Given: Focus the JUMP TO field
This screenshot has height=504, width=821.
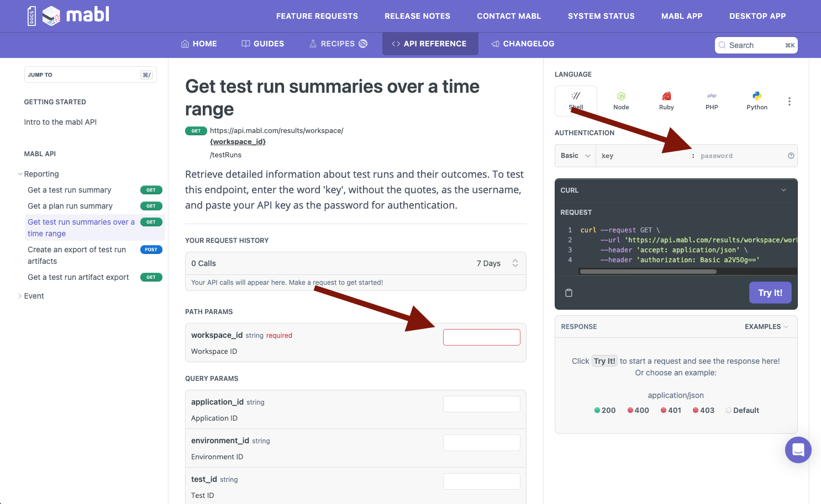Looking at the screenshot, I should coord(91,75).
